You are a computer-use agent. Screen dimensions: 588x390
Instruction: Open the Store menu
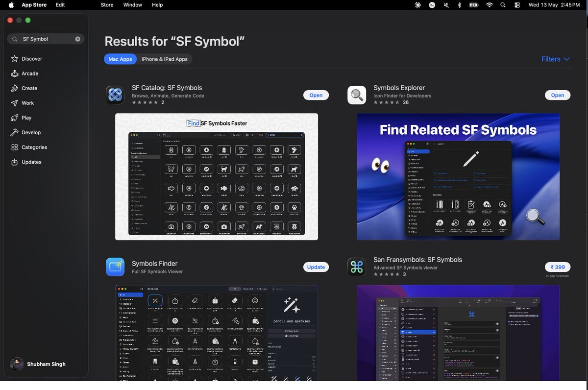pyautogui.click(x=107, y=5)
